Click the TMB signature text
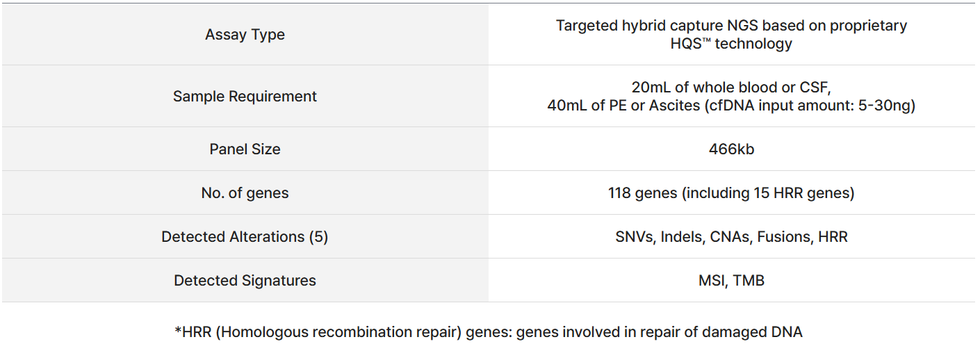980x344 pixels. tap(749, 281)
